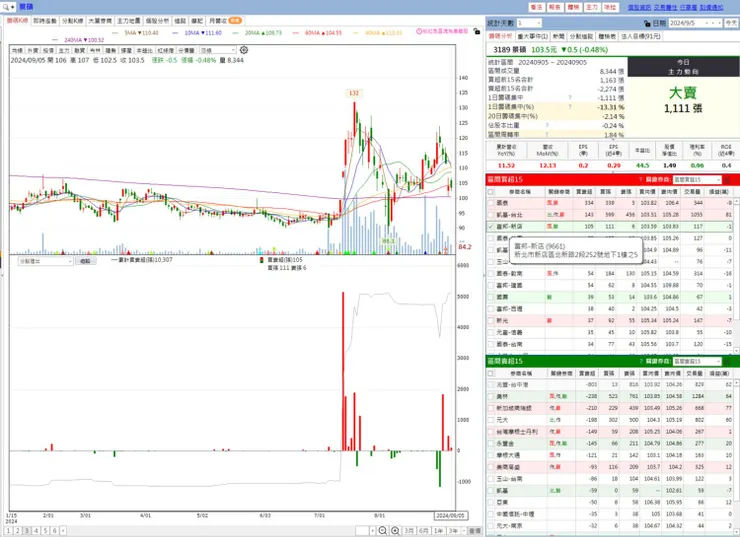Viewport: 740px width, 537px height.
Task: Open the 月營收 tab
Action: click(225, 21)
